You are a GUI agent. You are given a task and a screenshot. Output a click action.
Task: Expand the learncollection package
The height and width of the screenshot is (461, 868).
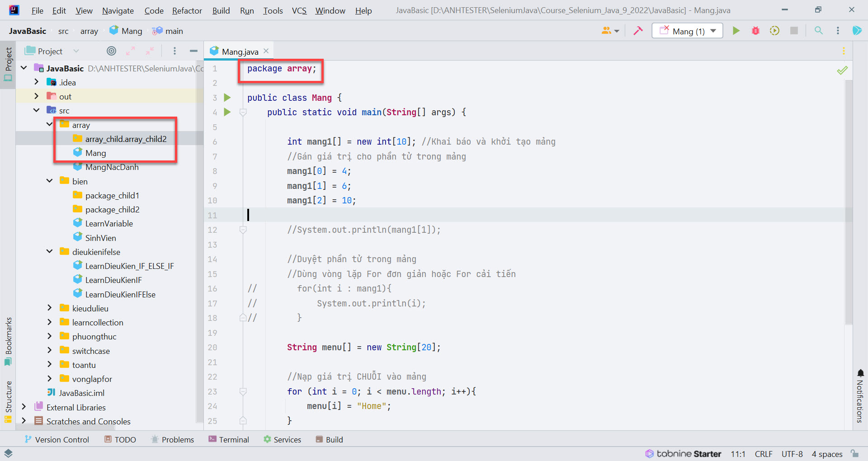(50, 322)
